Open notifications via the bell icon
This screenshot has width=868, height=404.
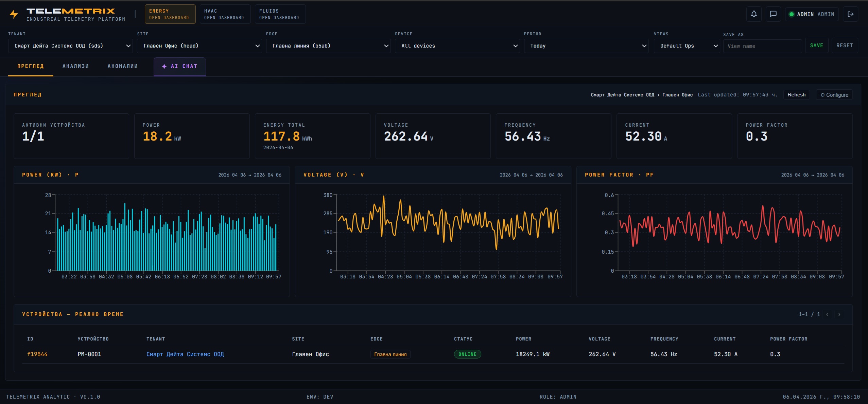(x=753, y=14)
